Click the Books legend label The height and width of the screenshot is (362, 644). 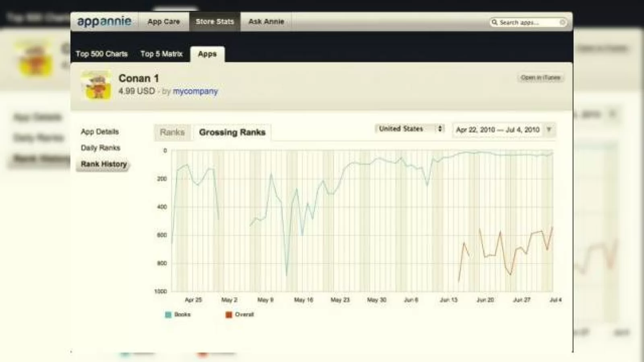coord(182,315)
